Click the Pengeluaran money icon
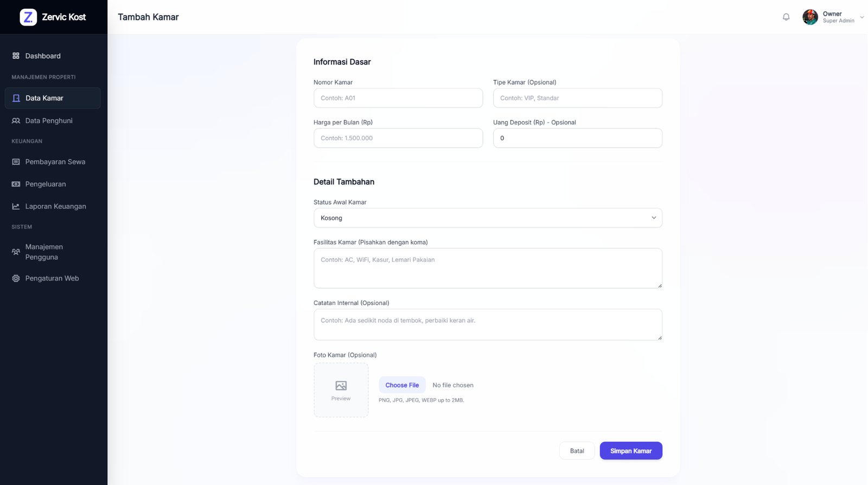Viewport: 868px width, 485px height. (x=16, y=184)
